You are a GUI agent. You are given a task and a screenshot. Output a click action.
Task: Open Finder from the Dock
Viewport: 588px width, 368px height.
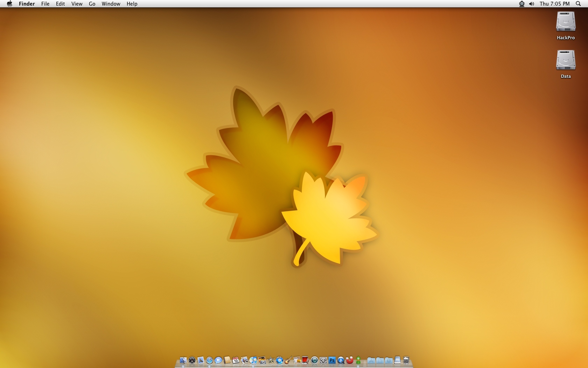coord(183,360)
